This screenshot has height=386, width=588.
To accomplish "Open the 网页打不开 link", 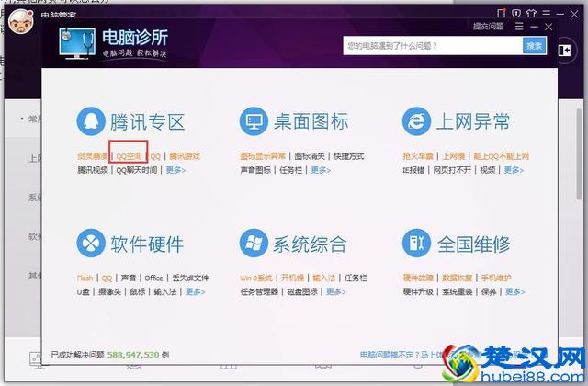I will tap(452, 170).
